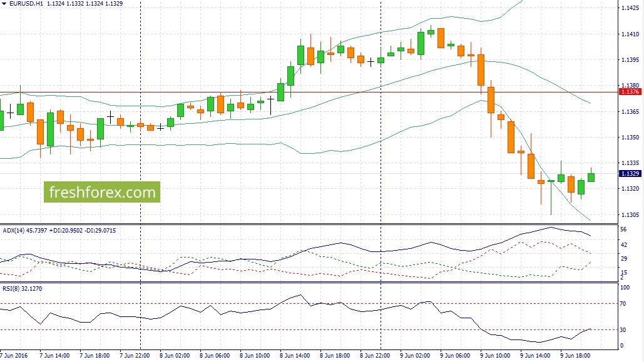Click the 7 Jun 22:00 time label
The height and width of the screenshot is (362, 644).
(135, 355)
